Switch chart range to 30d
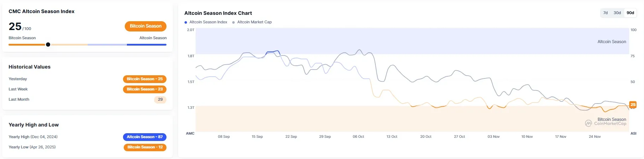644x159 pixels. click(617, 13)
